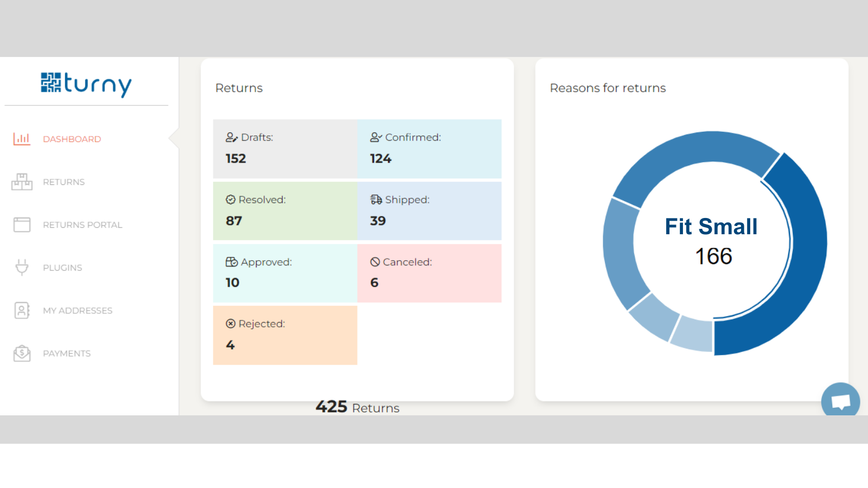The image size is (868, 488).
Task: Click the Returns boxes icon in sidebar
Action: (22, 182)
